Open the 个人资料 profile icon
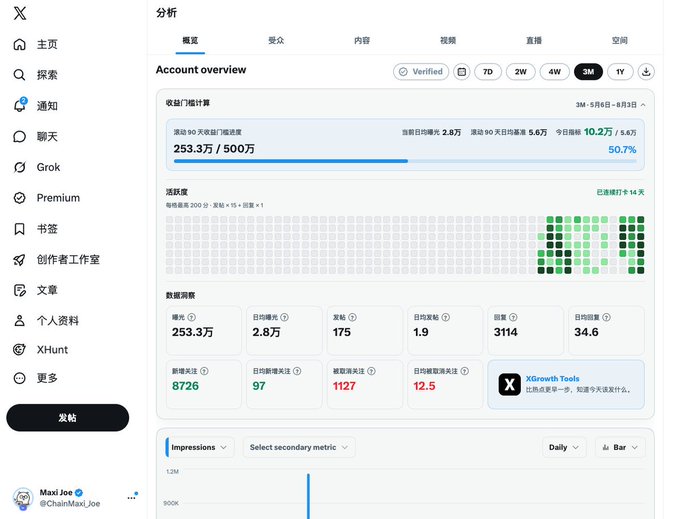The image size is (680, 519). pyautogui.click(x=20, y=321)
